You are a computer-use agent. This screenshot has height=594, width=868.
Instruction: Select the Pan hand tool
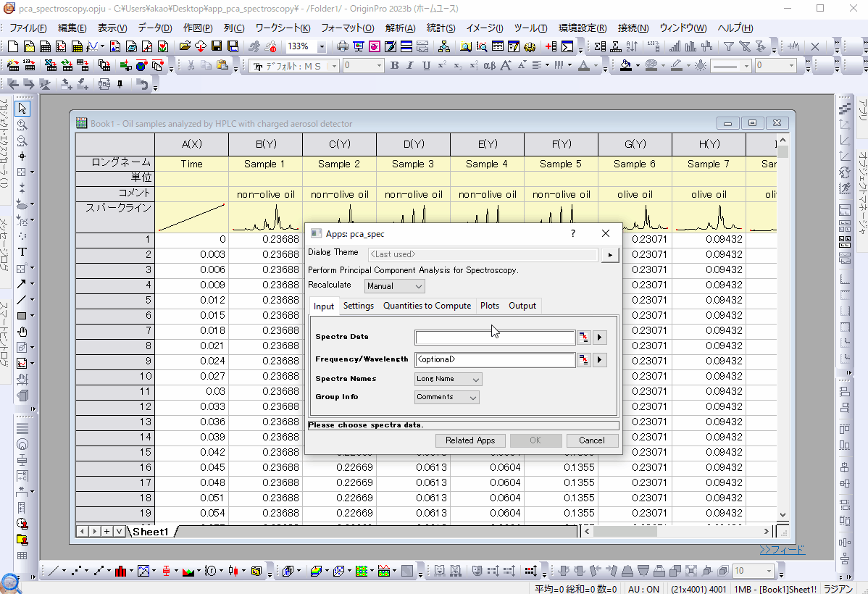[x=22, y=332]
